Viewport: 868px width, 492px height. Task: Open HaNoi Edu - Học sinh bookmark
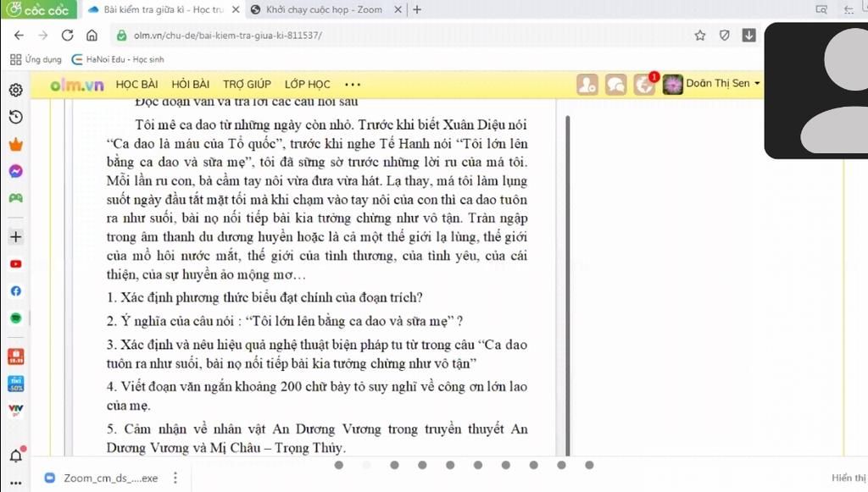tap(118, 59)
